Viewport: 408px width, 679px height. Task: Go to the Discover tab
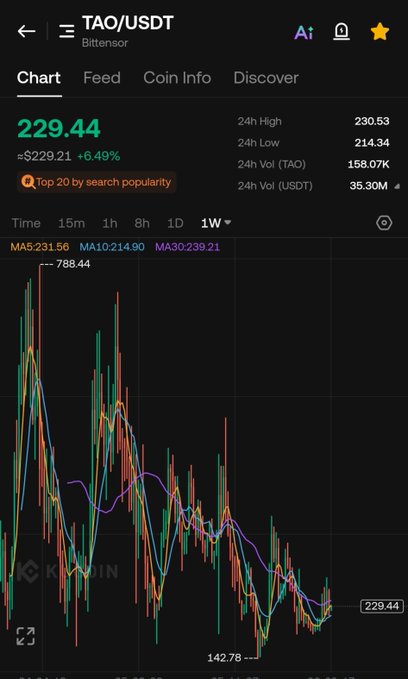pyautogui.click(x=266, y=78)
